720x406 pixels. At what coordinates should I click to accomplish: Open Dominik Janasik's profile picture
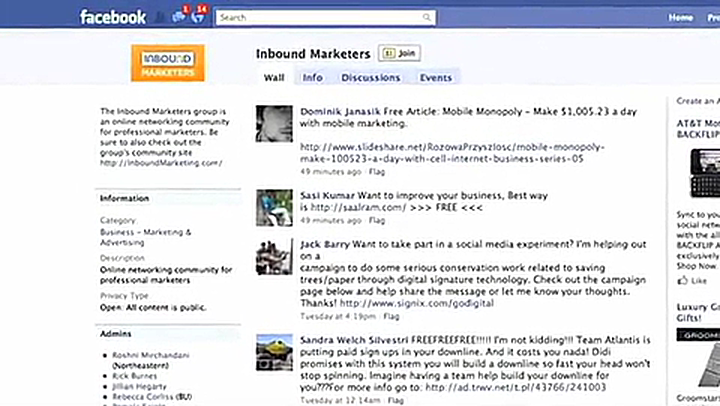click(274, 124)
